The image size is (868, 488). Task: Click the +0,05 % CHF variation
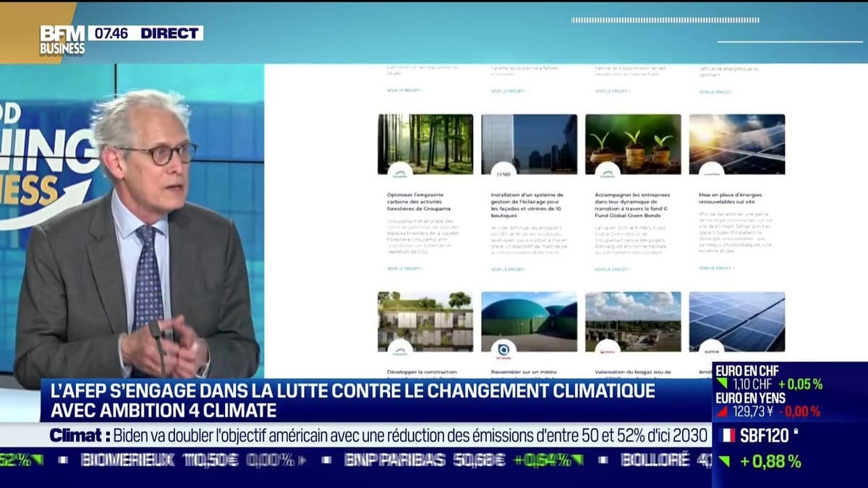[x=801, y=385]
